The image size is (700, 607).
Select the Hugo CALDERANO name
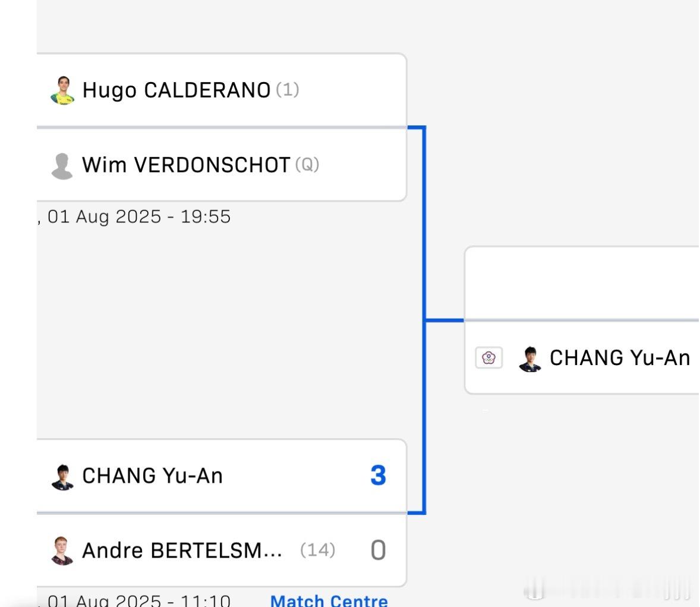point(177,90)
